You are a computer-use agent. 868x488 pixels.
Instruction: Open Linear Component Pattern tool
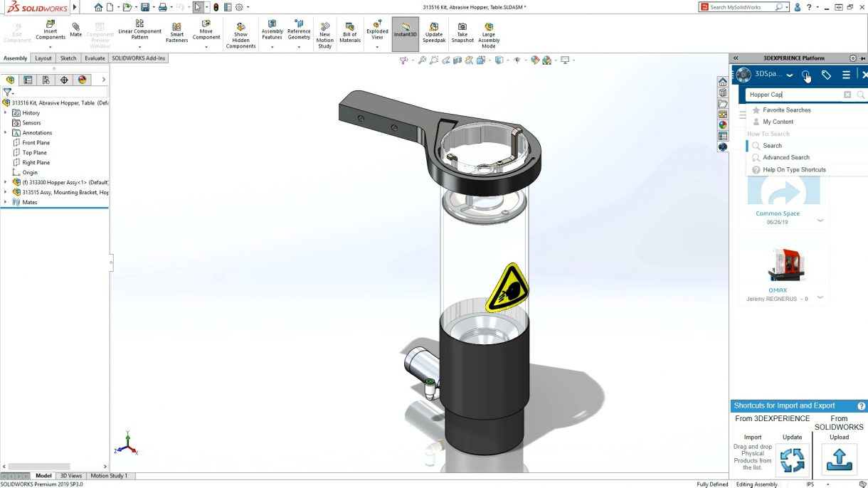coord(139,31)
